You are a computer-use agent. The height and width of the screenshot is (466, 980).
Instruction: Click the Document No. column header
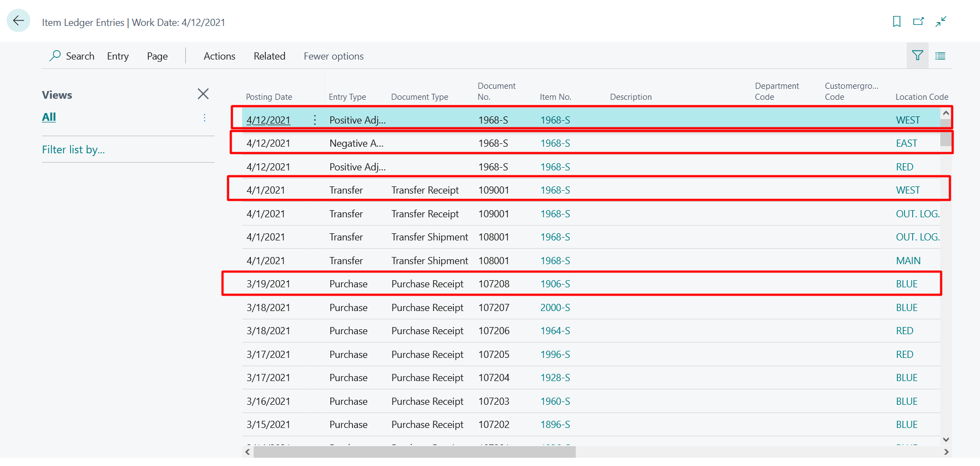(496, 91)
